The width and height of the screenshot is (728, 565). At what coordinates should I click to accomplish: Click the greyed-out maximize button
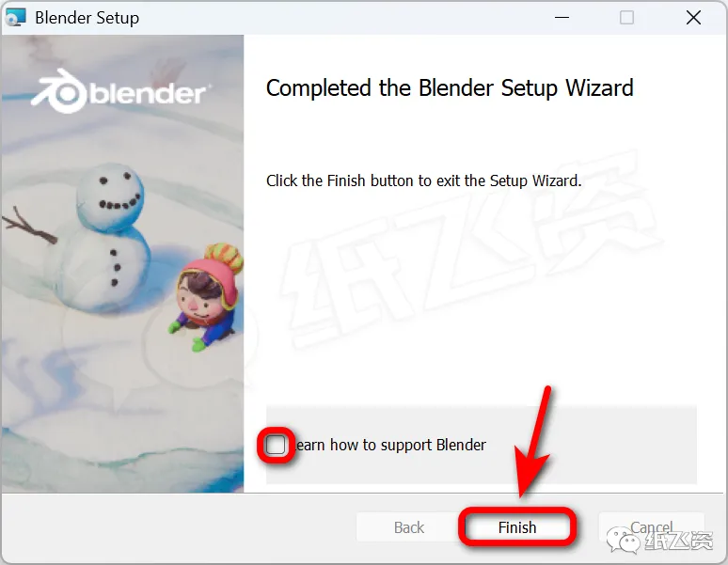[626, 18]
